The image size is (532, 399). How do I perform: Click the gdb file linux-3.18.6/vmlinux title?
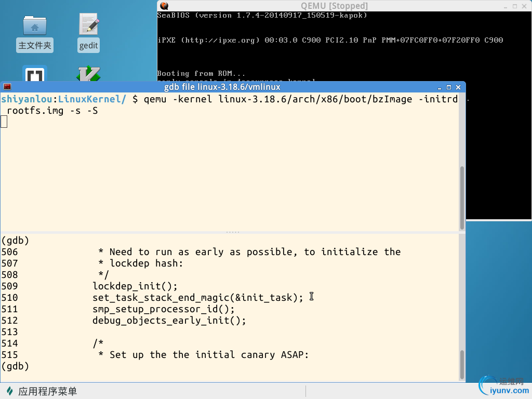(x=222, y=87)
